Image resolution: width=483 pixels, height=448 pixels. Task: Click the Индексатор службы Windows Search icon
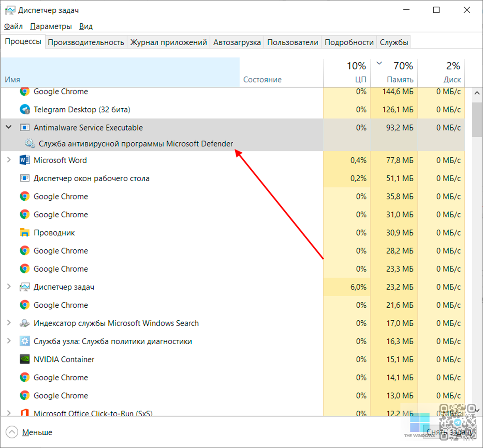[25, 323]
